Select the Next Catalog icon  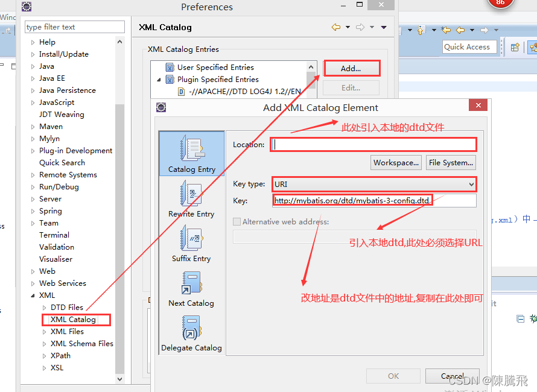click(192, 283)
